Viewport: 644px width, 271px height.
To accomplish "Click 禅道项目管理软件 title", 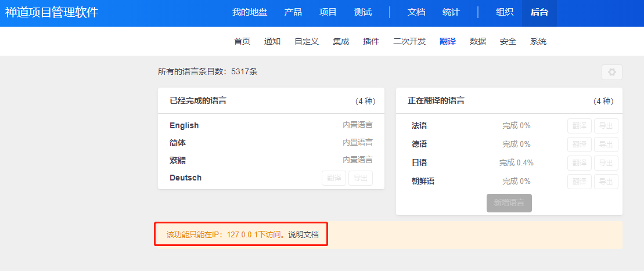I will pyautogui.click(x=52, y=12).
